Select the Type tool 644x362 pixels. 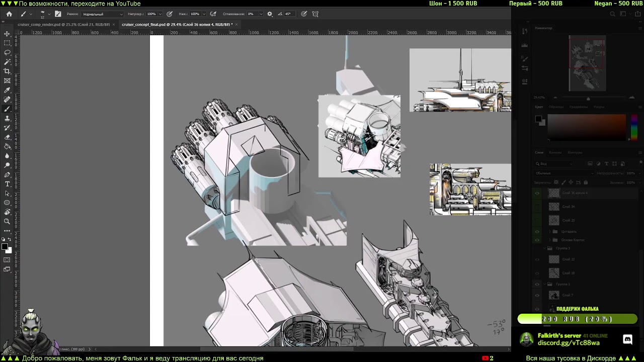click(x=7, y=184)
